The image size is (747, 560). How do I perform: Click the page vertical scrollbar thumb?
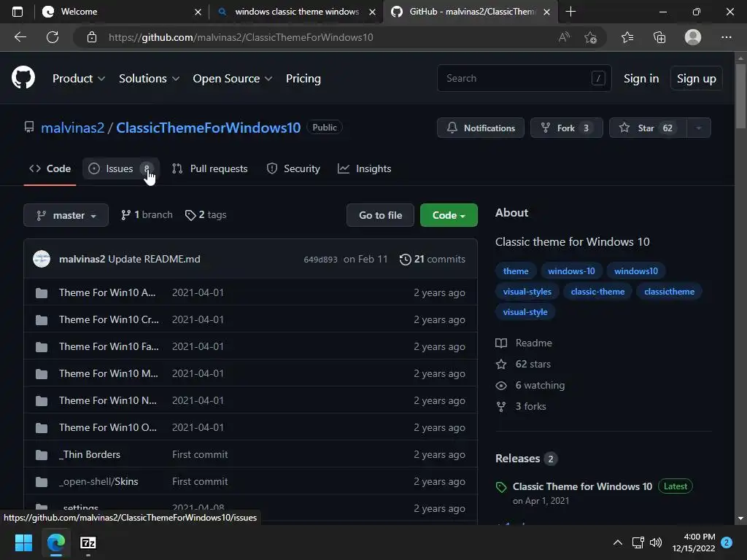740,96
